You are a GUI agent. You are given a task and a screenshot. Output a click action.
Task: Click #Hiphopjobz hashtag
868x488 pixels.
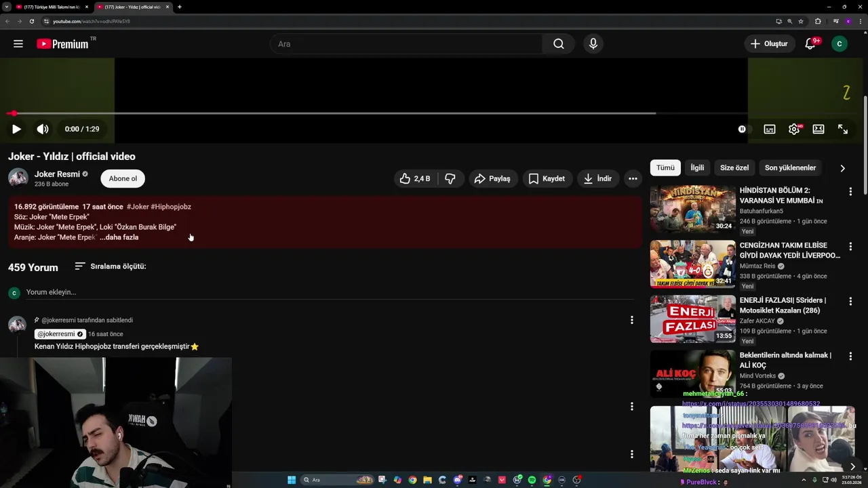171,207
